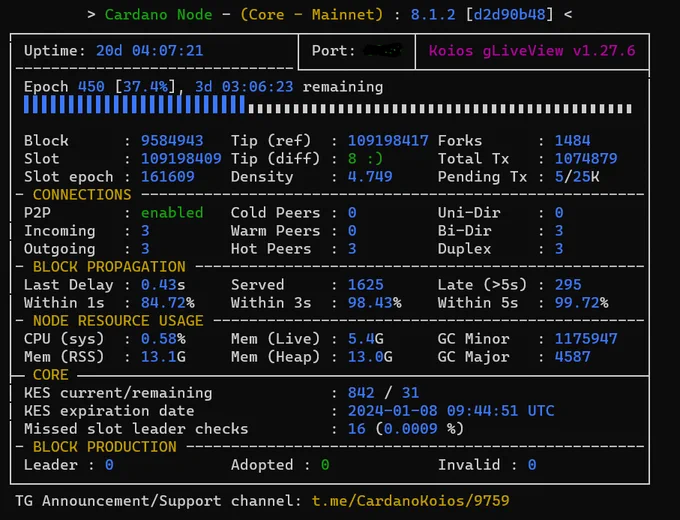680x520 pixels.
Task: Click the Warm Peers value 0
Action: 352,231
